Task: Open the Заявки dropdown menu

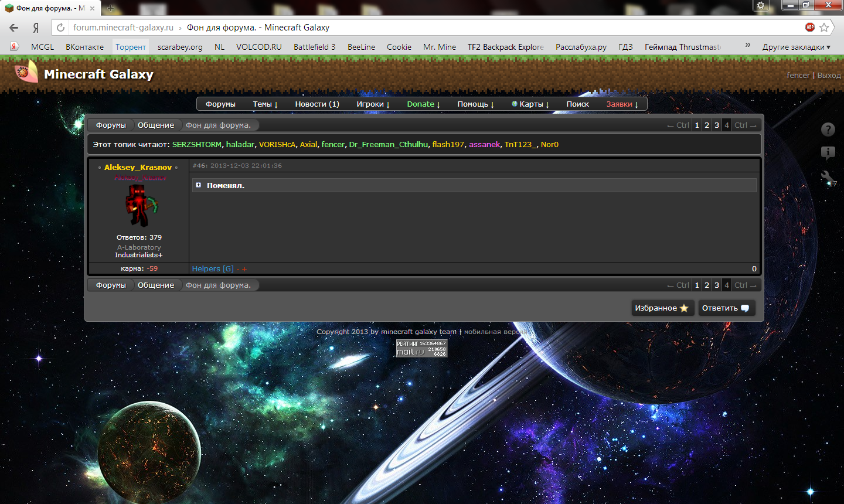Action: tap(622, 104)
